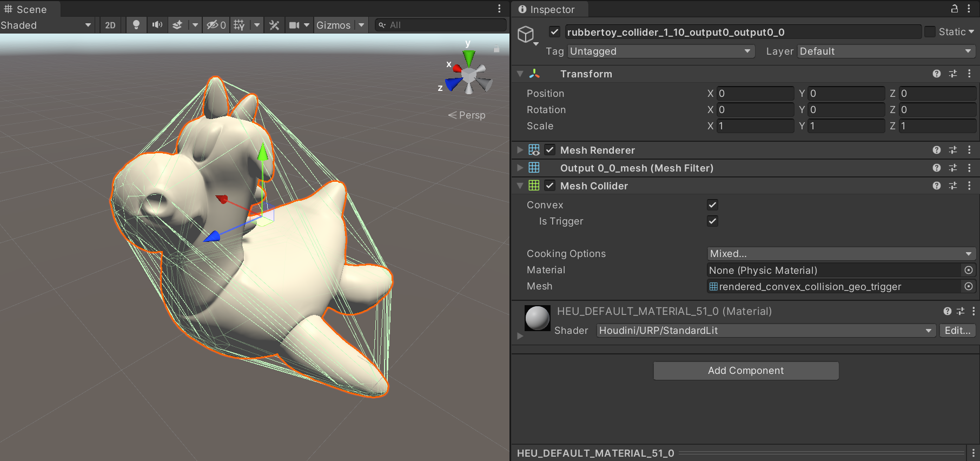Click the Mesh field rendered_convex_collision_geo_trigger
The image size is (980, 461).
point(835,286)
